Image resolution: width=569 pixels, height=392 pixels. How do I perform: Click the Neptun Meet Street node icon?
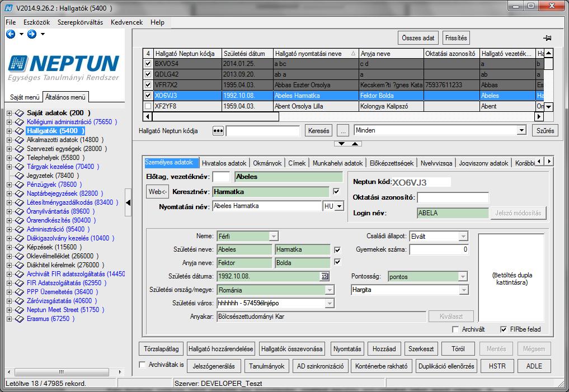point(20,310)
